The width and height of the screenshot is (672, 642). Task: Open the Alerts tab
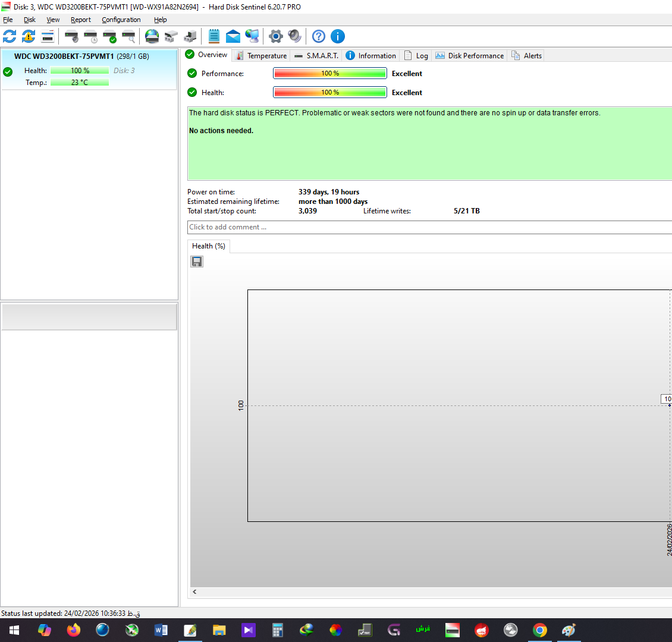[526, 55]
